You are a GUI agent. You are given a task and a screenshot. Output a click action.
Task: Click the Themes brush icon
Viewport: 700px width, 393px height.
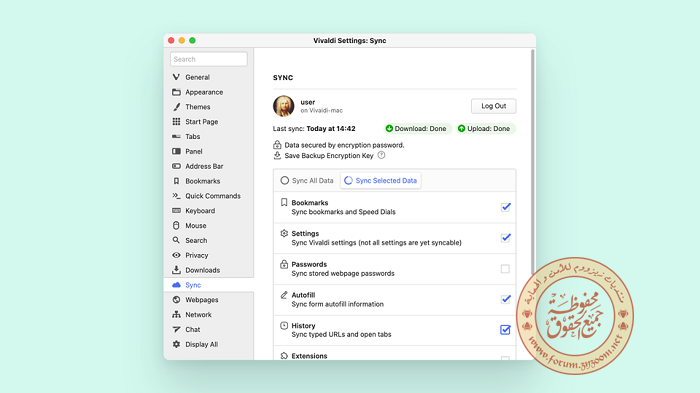[x=176, y=107]
